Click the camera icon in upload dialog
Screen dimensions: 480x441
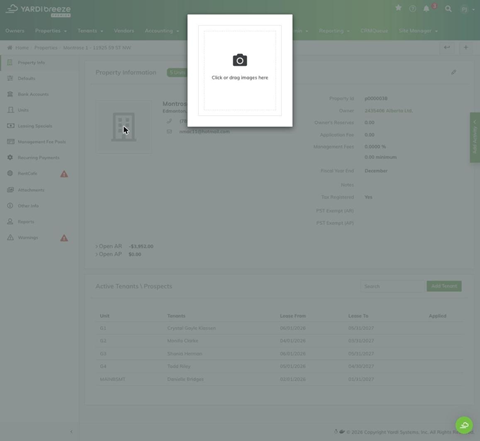point(240,60)
